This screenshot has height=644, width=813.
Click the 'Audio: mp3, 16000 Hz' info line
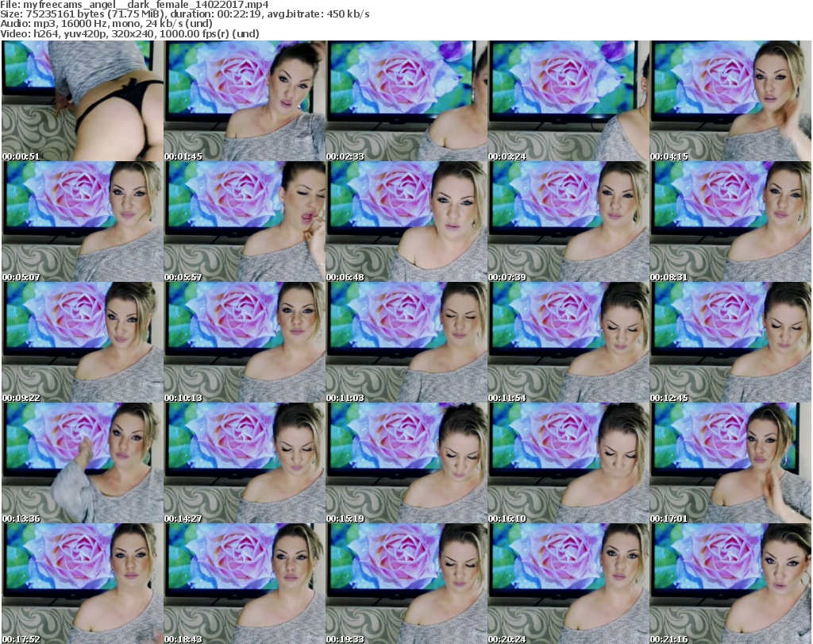(x=106, y=24)
